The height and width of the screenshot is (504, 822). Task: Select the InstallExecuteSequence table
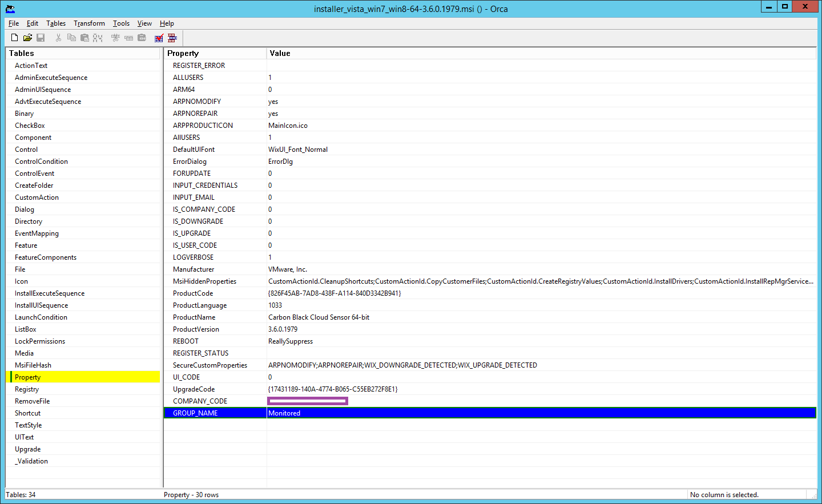pos(50,293)
